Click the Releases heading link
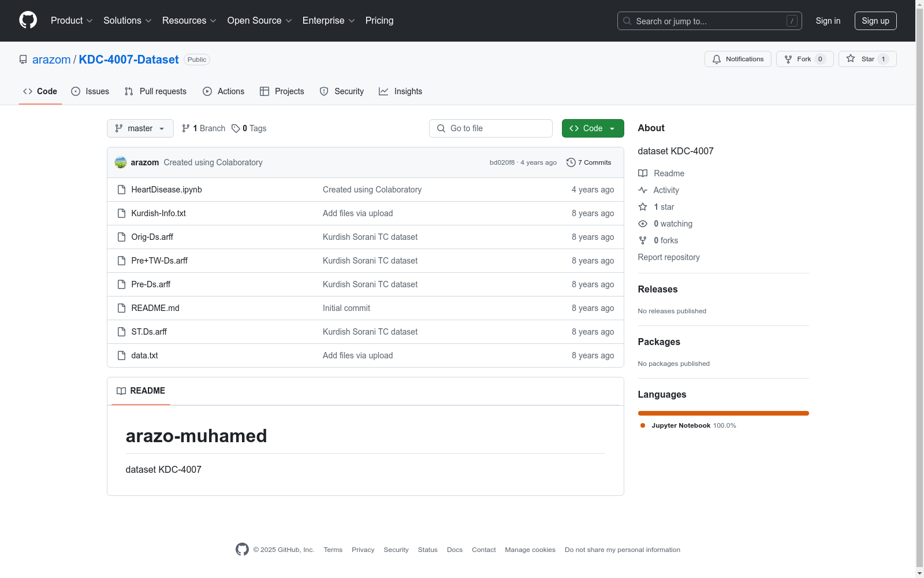The width and height of the screenshot is (924, 578). 658,289
